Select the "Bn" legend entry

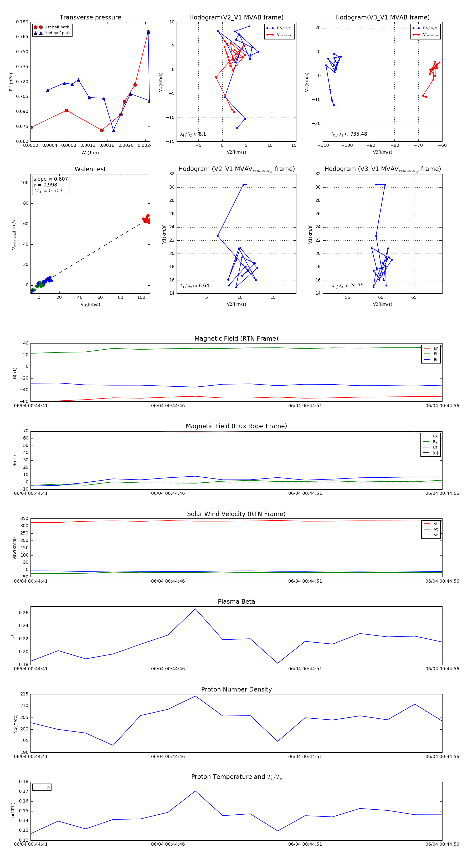(x=431, y=360)
